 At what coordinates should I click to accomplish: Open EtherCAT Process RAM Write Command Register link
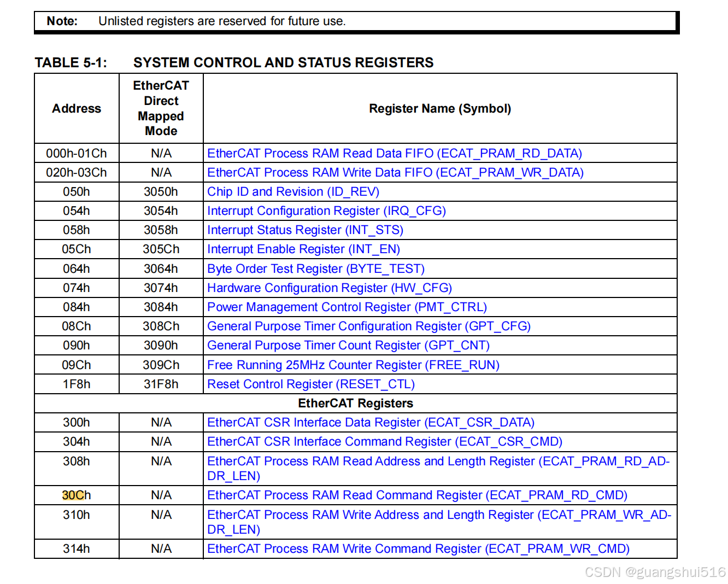[418, 548]
